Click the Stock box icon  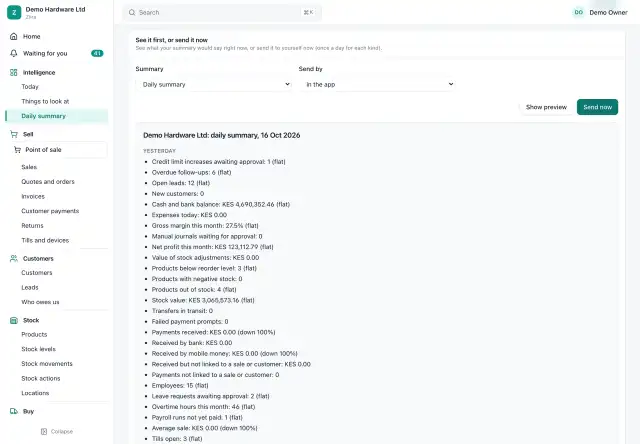[x=13, y=320]
